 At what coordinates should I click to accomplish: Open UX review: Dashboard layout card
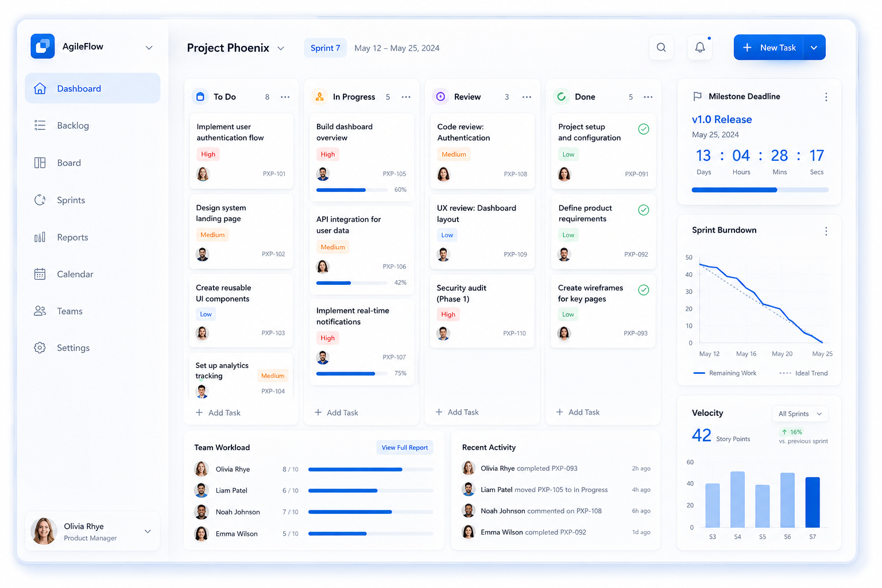pos(482,232)
